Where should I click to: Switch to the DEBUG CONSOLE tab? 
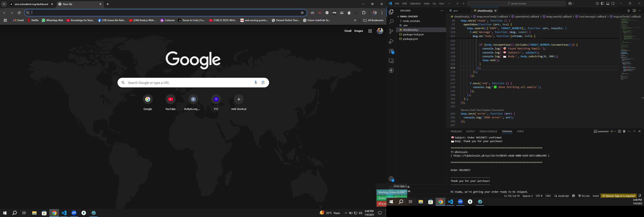point(488,131)
